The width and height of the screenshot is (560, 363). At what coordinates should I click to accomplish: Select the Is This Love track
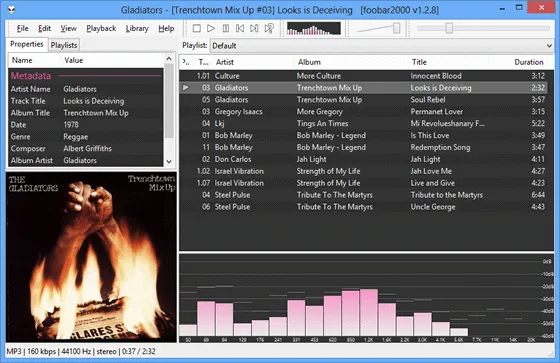pyautogui.click(x=363, y=135)
